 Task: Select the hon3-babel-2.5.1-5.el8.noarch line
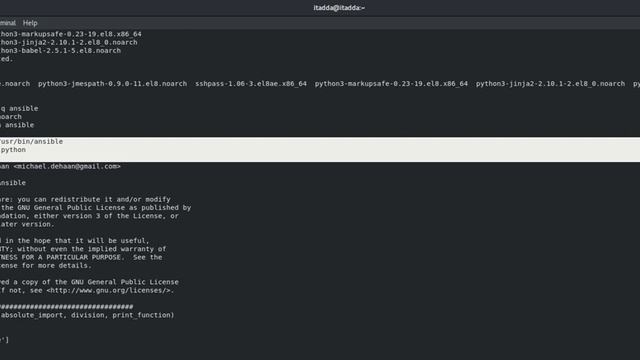point(60,51)
